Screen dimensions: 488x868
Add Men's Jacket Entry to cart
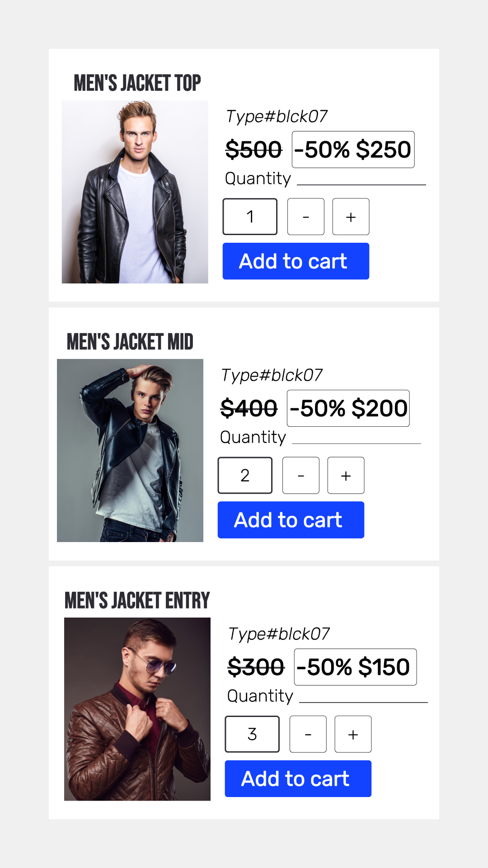pyautogui.click(x=298, y=778)
